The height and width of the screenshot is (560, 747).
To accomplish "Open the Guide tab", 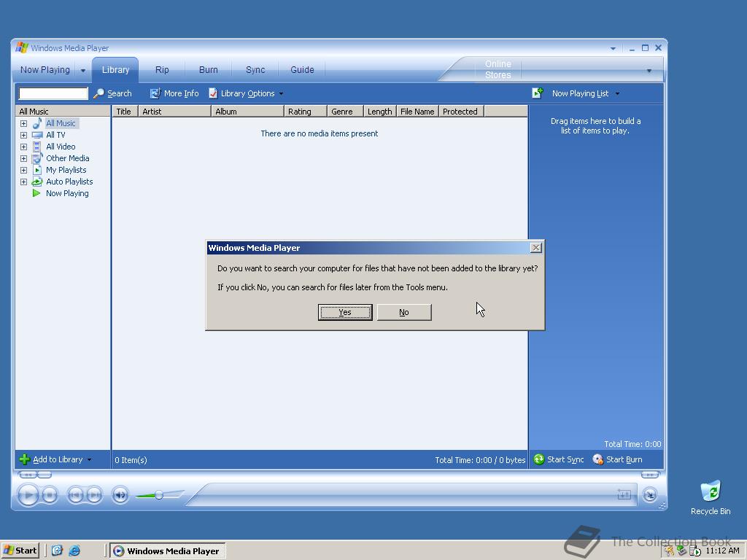I will click(x=302, y=70).
